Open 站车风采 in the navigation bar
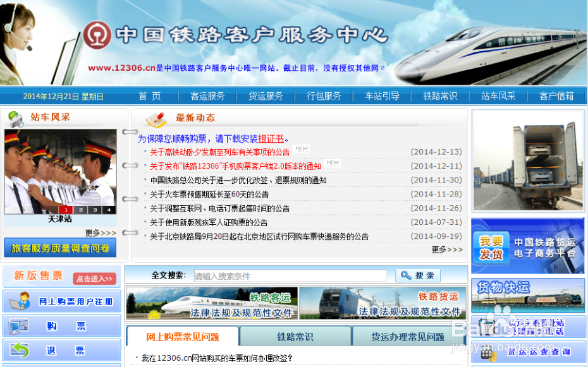This screenshot has width=588, height=367. pyautogui.click(x=498, y=96)
